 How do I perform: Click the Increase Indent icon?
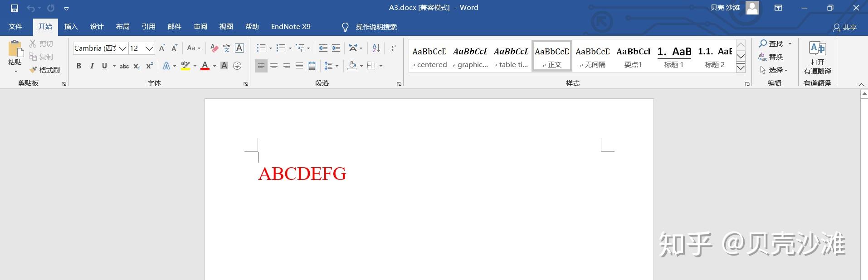click(x=336, y=48)
